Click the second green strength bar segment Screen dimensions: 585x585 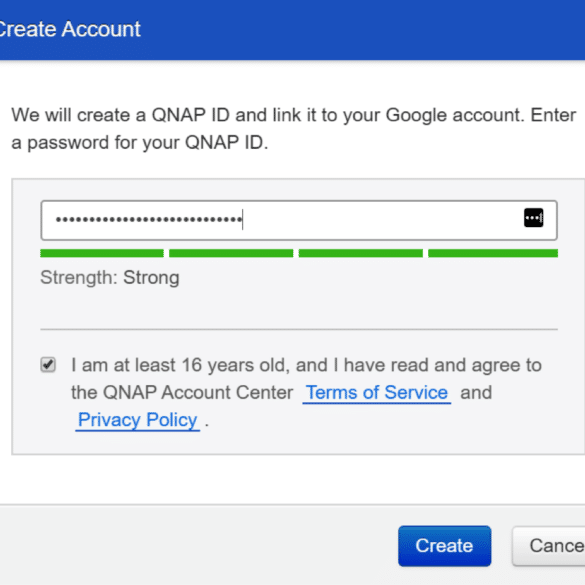click(231, 253)
